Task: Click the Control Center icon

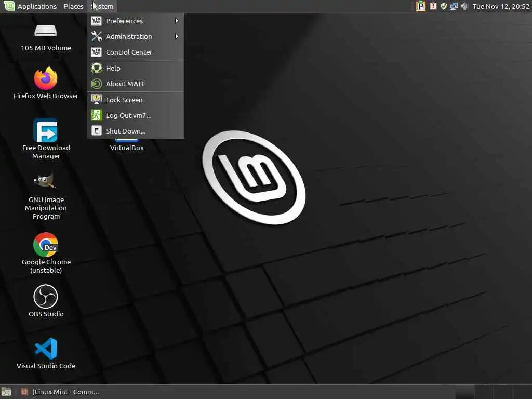Action: pos(96,52)
